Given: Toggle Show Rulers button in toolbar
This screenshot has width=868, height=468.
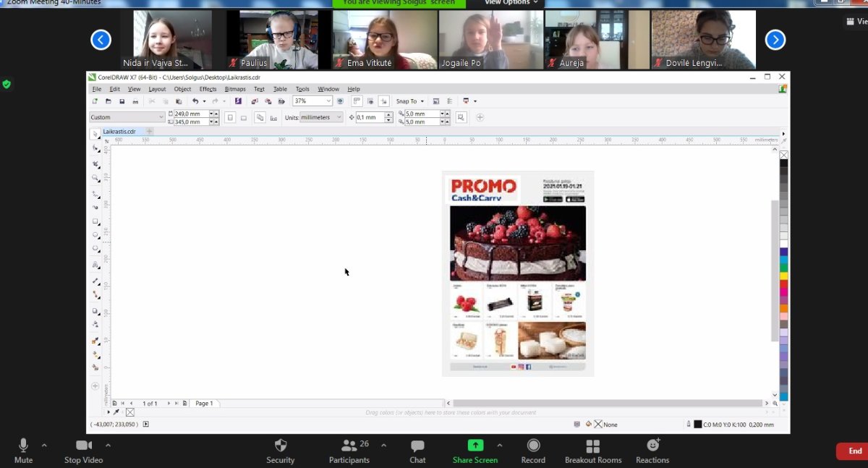Looking at the screenshot, I should tap(357, 101).
